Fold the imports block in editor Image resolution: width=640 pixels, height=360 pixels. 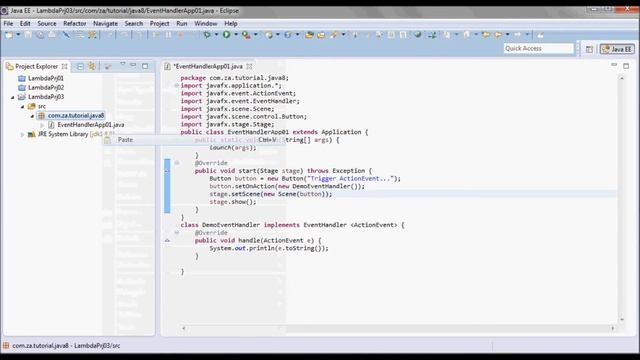[x=176, y=86]
